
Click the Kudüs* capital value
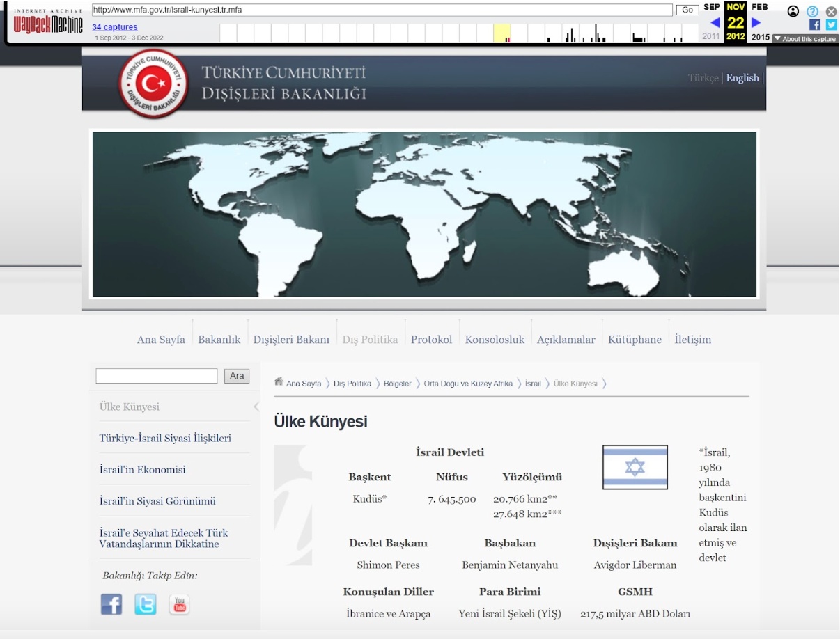click(370, 499)
